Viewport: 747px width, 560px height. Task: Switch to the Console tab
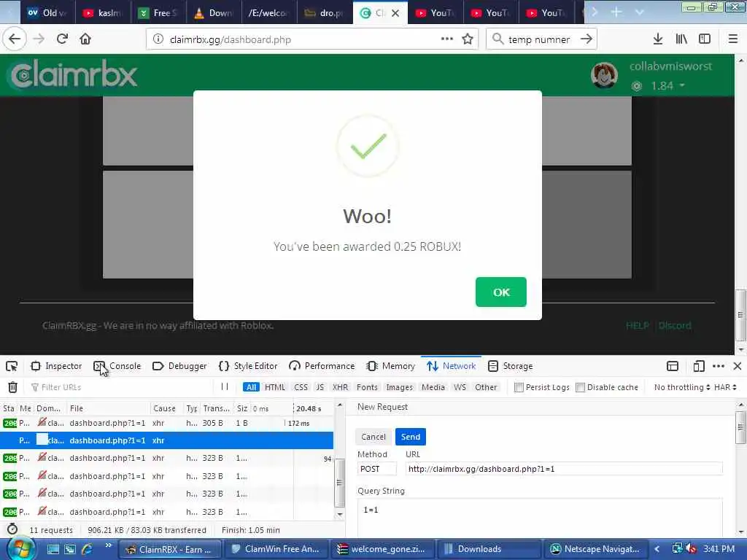(x=117, y=366)
